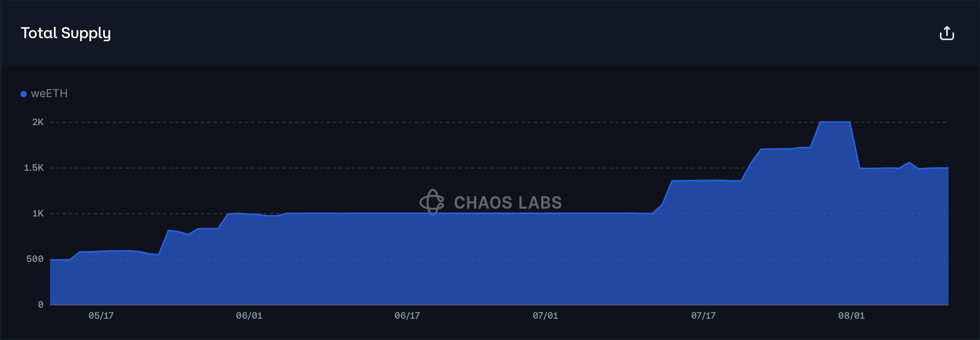Click the 2K peak plateau of the chart
The image size is (980, 340).
[x=835, y=122]
